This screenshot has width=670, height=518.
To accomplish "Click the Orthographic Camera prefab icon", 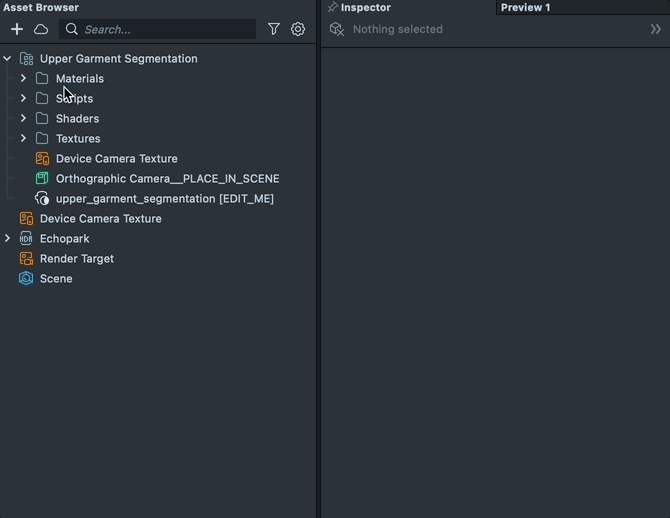I will click(x=42, y=179).
